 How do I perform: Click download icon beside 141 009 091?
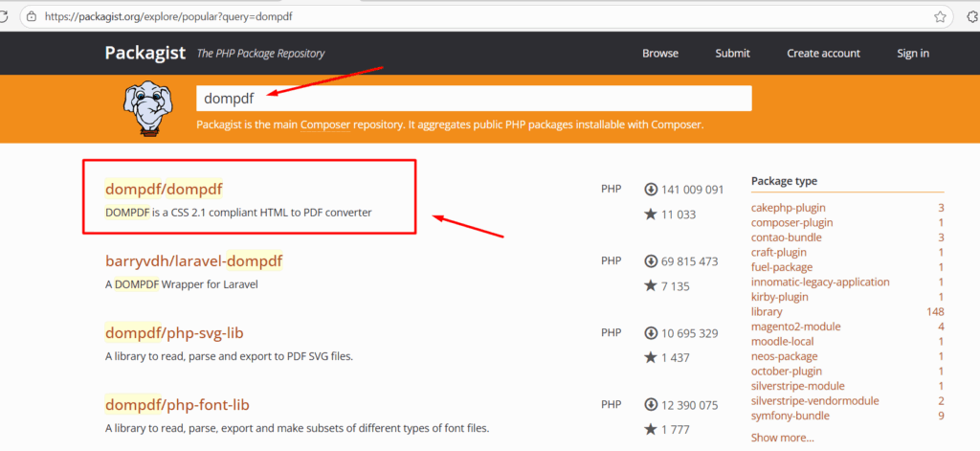tap(652, 190)
